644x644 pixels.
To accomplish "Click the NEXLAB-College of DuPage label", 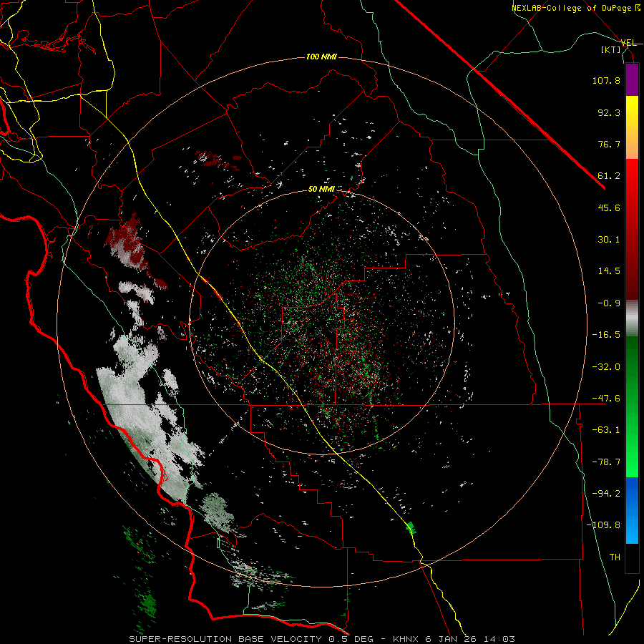I will [572, 8].
